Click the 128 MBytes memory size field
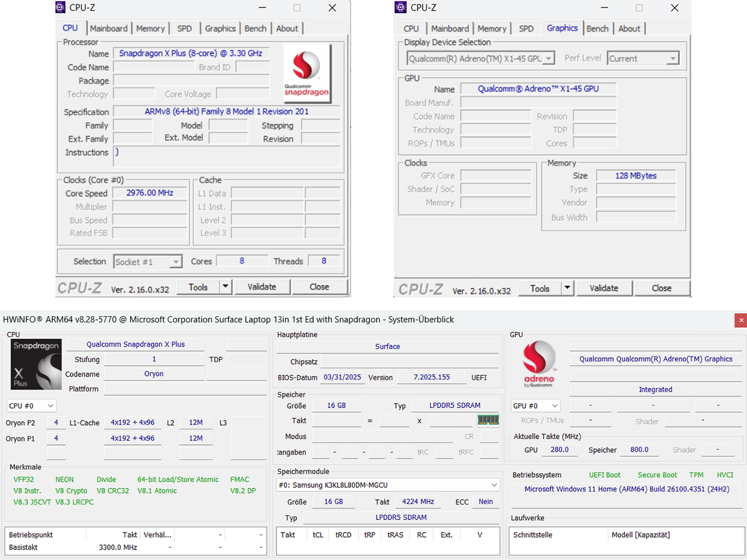 [x=636, y=176]
